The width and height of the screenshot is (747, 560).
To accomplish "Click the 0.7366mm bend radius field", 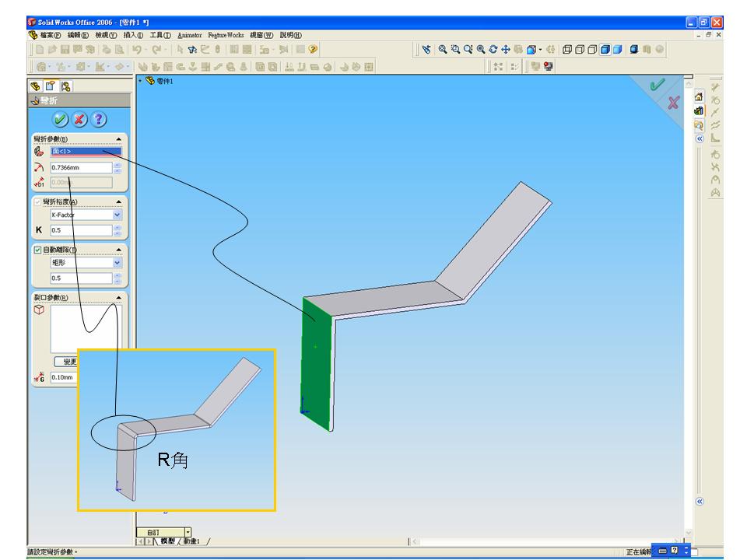I will click(x=81, y=168).
